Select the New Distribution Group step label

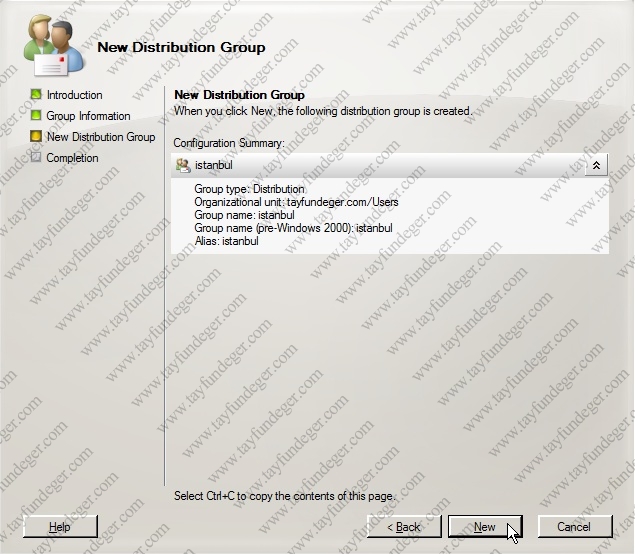(x=101, y=137)
